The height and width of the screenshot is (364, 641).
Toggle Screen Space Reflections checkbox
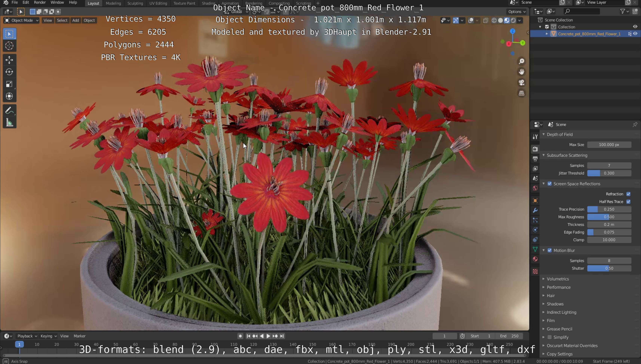tap(550, 184)
